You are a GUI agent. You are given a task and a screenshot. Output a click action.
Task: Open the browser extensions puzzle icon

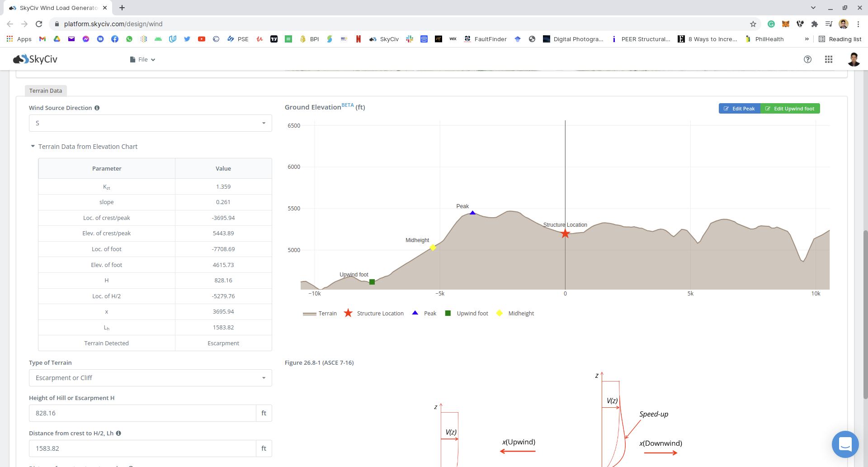[814, 24]
